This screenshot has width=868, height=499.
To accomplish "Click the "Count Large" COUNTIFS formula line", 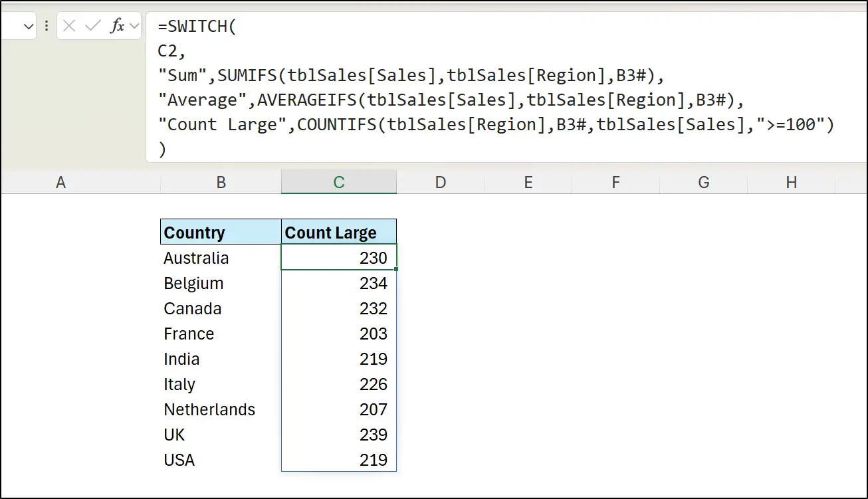I will coord(496,125).
